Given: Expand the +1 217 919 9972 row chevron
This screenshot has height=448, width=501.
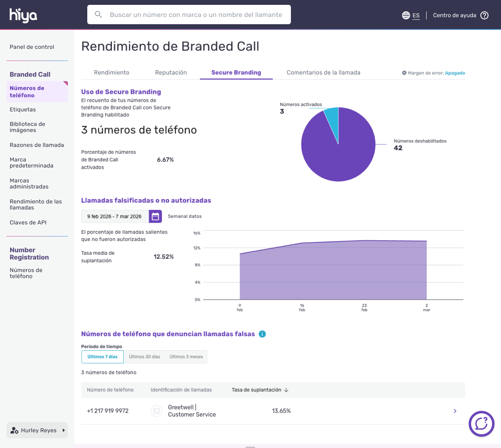Looking at the screenshot, I should coord(455,411).
